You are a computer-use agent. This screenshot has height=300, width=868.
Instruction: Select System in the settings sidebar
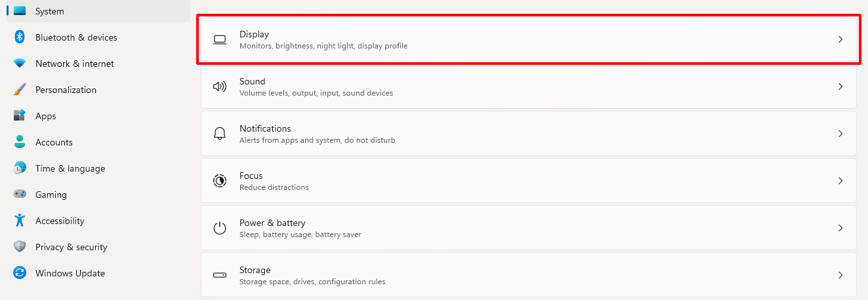(x=49, y=11)
